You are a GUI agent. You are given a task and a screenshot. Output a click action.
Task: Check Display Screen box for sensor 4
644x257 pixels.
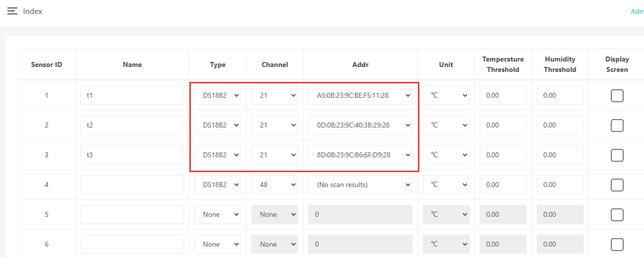617,185
